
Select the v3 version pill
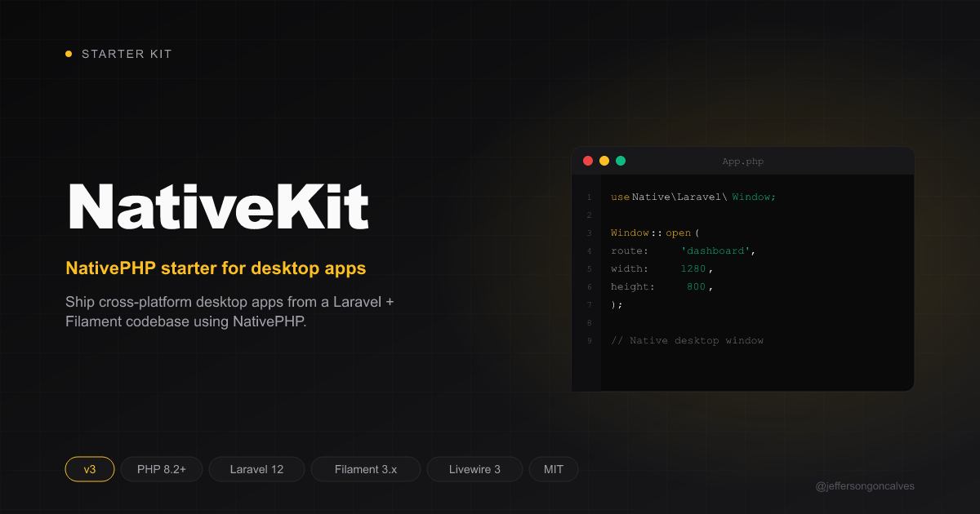[x=90, y=469]
